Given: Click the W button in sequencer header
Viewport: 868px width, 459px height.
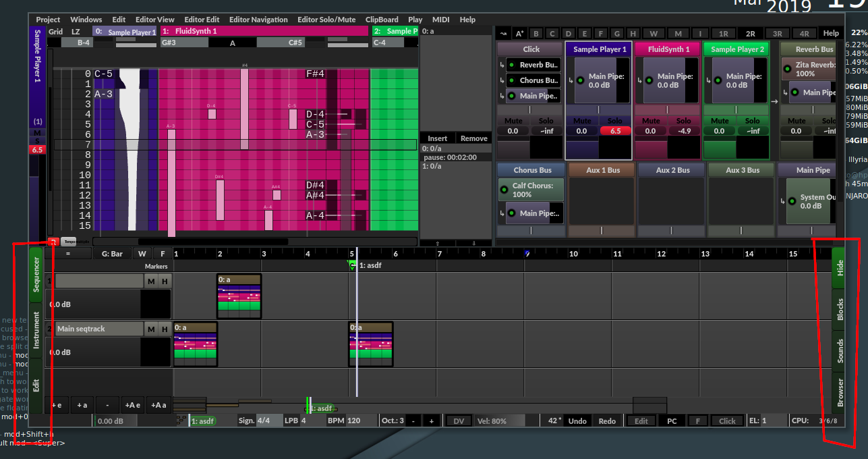Looking at the screenshot, I should tap(142, 254).
